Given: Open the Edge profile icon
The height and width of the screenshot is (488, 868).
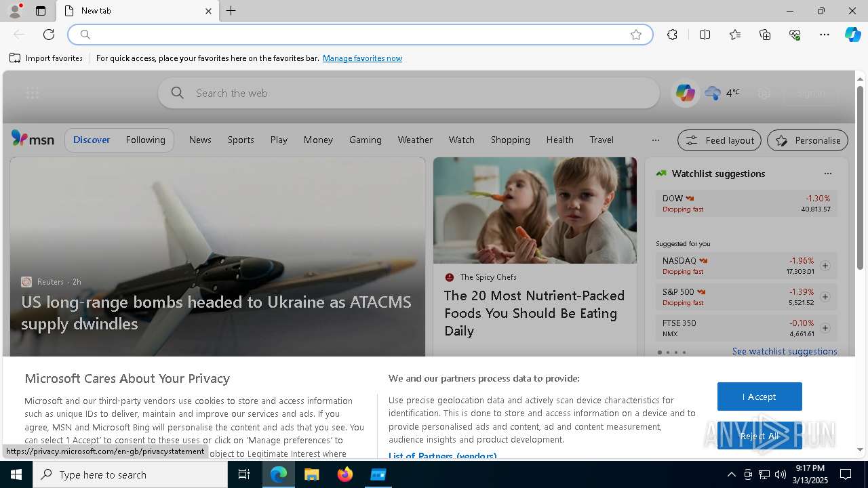Looking at the screenshot, I should tap(14, 11).
